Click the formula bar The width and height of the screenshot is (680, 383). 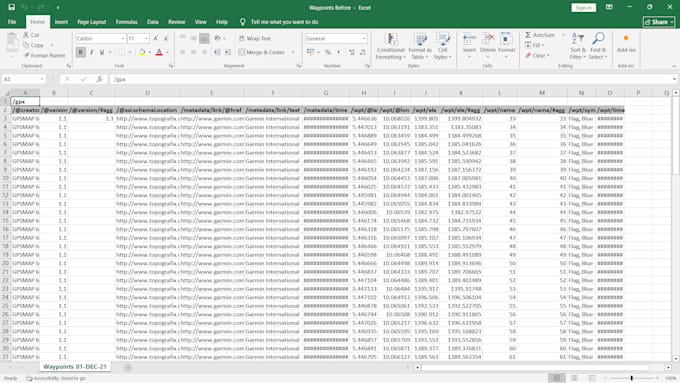pos(390,79)
